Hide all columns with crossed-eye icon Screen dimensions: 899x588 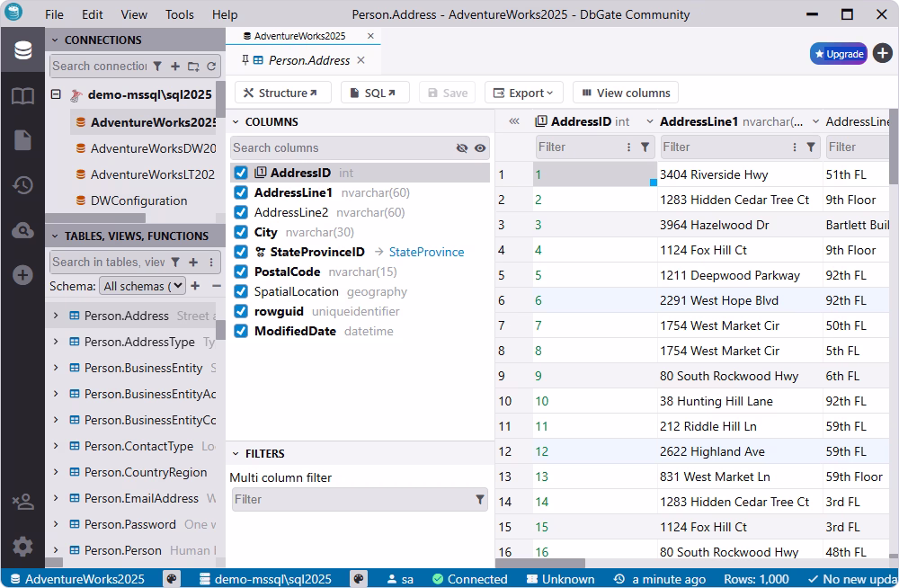click(462, 148)
